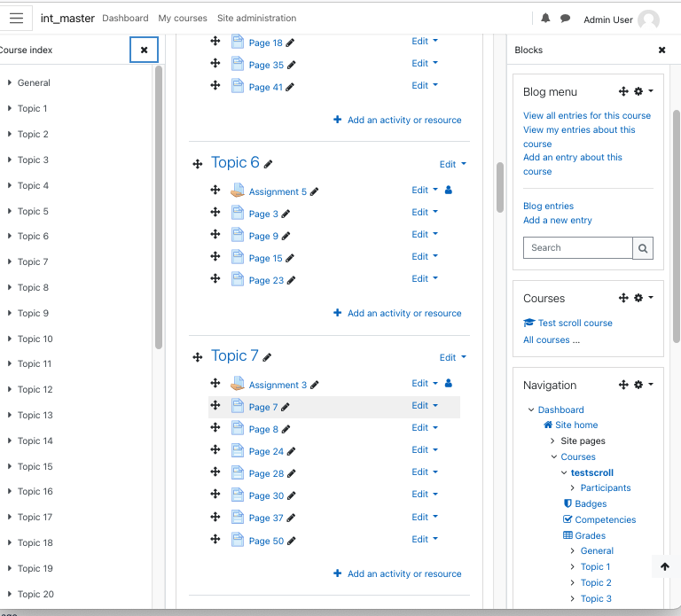Open the hamburger side menu
This screenshot has height=616, width=681.
[x=16, y=19]
